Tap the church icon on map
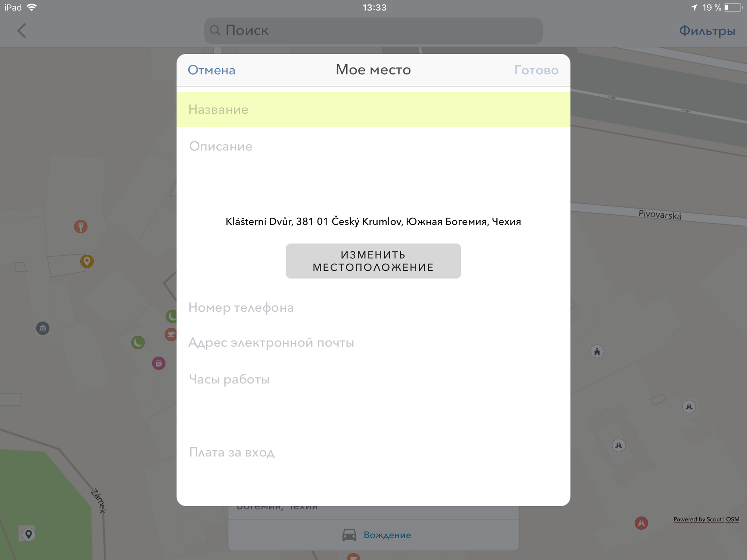Viewport: 747px width, 560px height. [x=597, y=351]
